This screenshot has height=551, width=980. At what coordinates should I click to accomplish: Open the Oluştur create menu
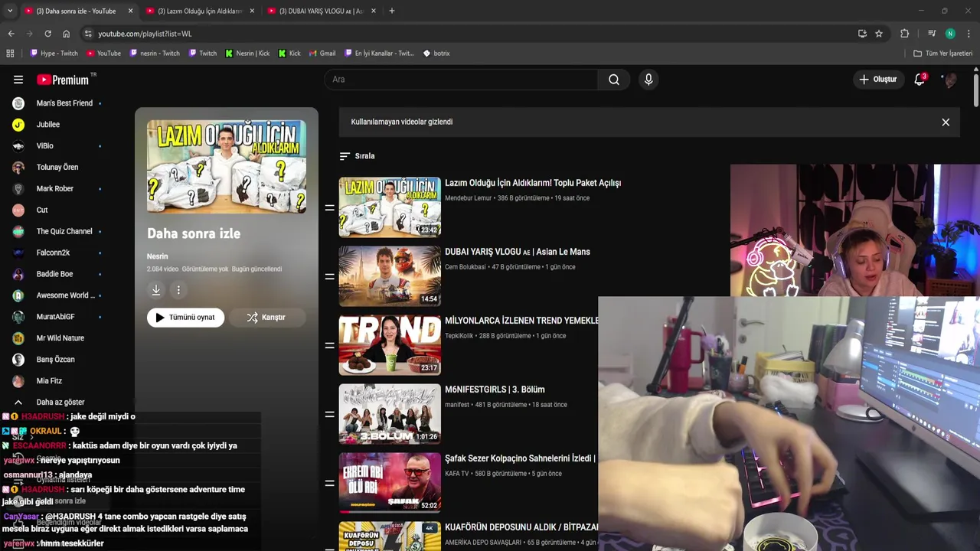click(877, 80)
